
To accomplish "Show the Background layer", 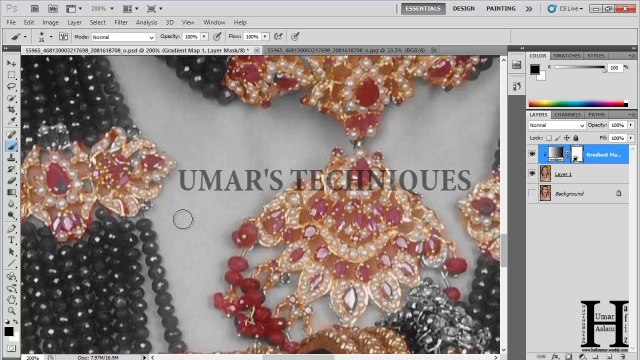I will click(x=532, y=193).
